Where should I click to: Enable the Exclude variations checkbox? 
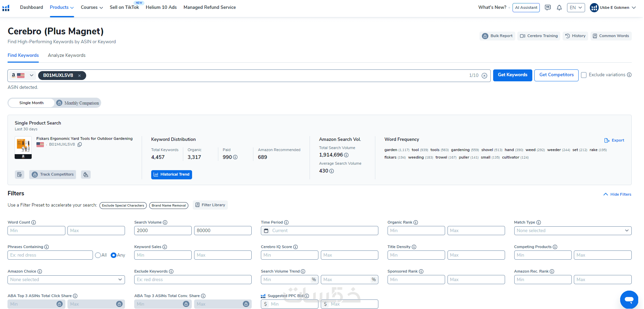584,75
